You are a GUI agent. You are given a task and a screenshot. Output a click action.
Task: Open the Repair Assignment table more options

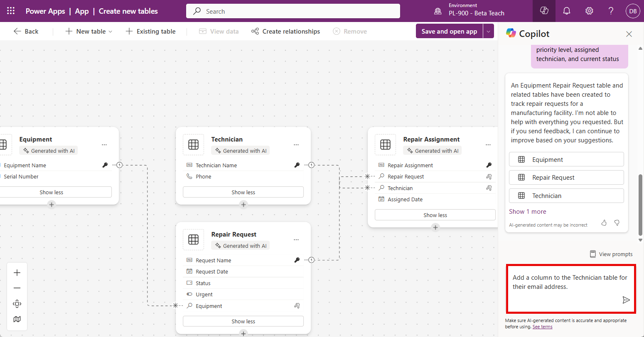click(488, 145)
